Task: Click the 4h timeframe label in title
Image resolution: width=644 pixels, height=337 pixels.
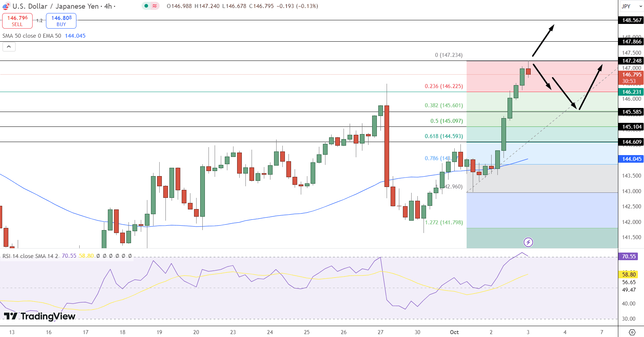Action: pos(108,6)
